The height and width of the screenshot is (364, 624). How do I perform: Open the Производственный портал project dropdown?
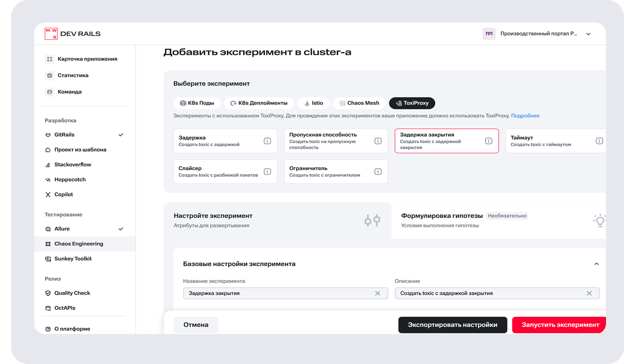588,34
